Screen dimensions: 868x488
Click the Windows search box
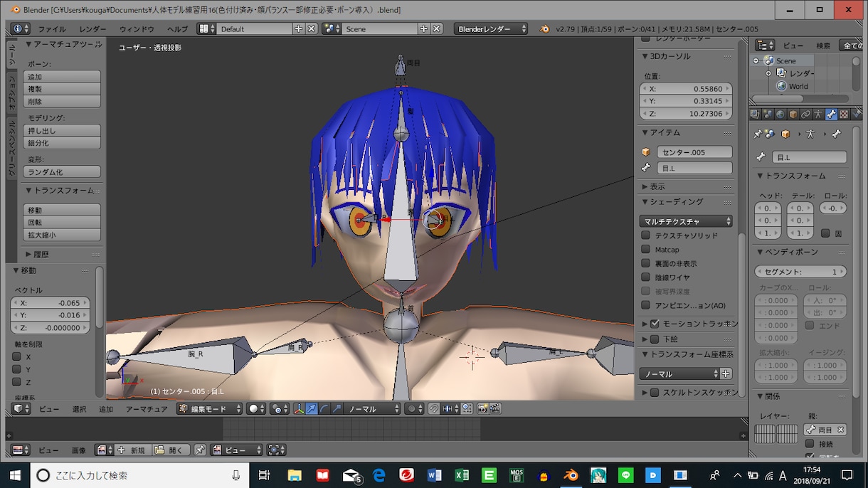tap(139, 475)
